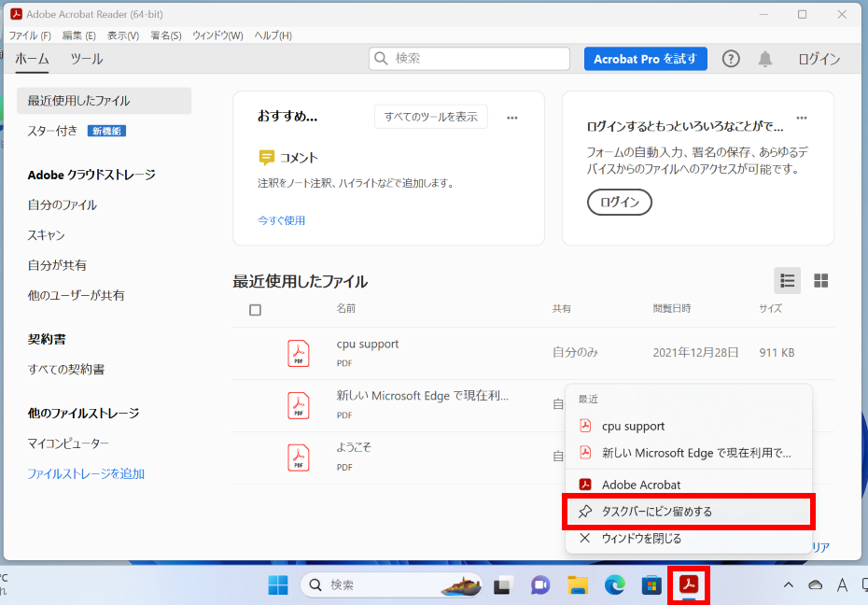Select 最近使用したファイル in the sidebar
Image resolution: width=868 pixels, height=605 pixels.
tap(105, 101)
